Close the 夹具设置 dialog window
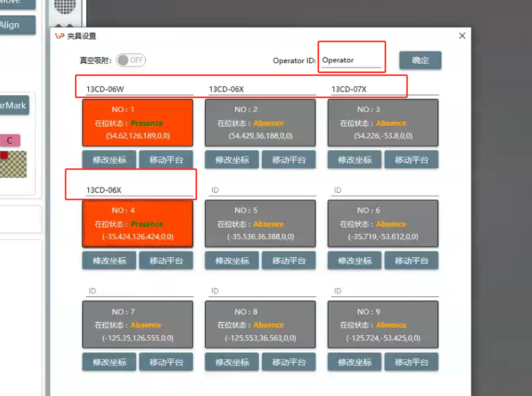Image resolution: width=532 pixels, height=396 pixels. pos(462,36)
